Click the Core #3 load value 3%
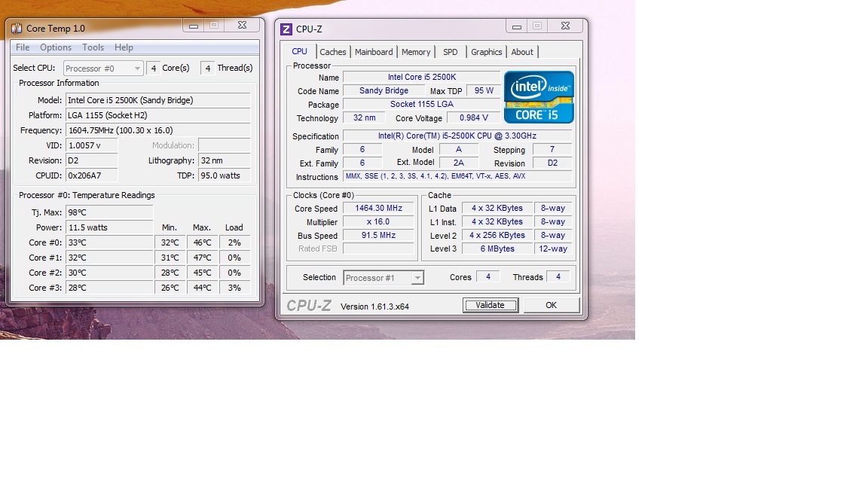 pyautogui.click(x=235, y=288)
